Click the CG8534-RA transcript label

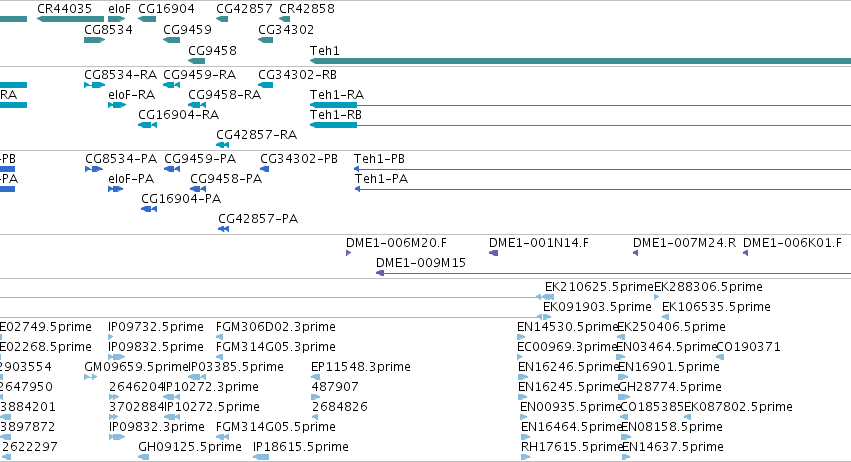(120, 74)
